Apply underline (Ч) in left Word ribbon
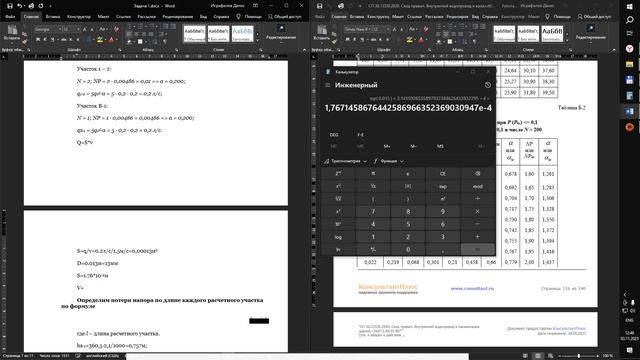640x360 pixels. click(x=52, y=40)
